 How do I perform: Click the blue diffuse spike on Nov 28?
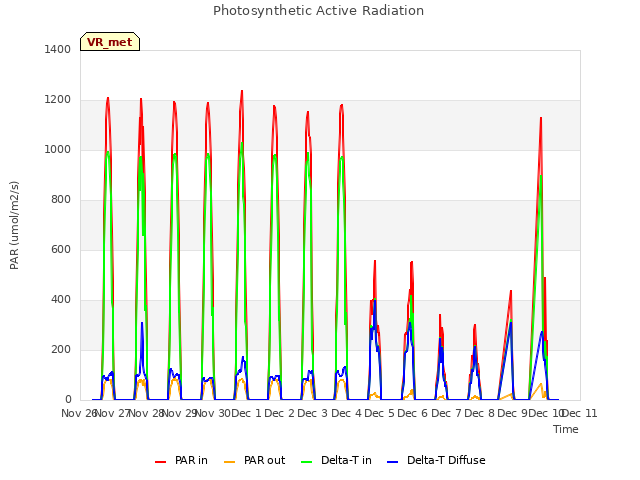point(142,323)
